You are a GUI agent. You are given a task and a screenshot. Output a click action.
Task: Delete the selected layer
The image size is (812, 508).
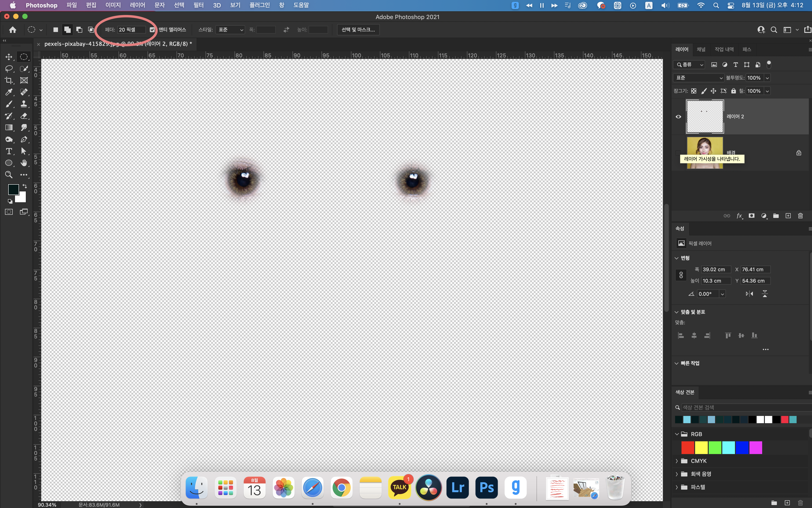coord(800,216)
